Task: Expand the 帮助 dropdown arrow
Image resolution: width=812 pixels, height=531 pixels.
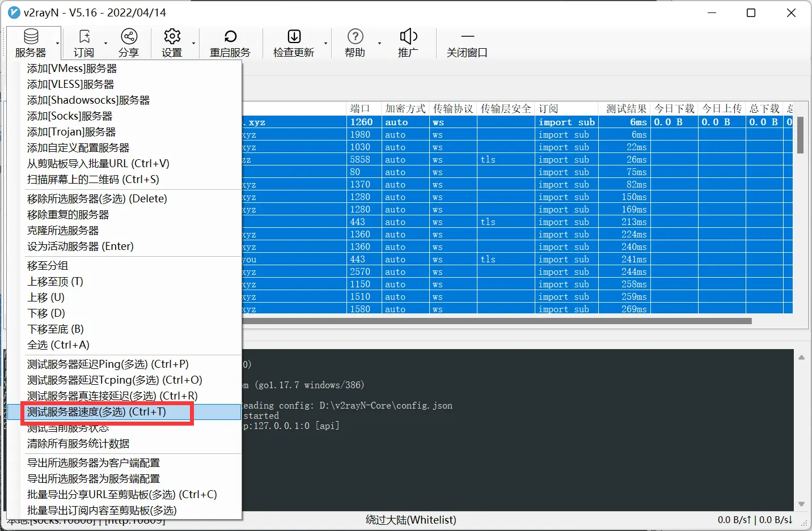Action: coord(379,44)
